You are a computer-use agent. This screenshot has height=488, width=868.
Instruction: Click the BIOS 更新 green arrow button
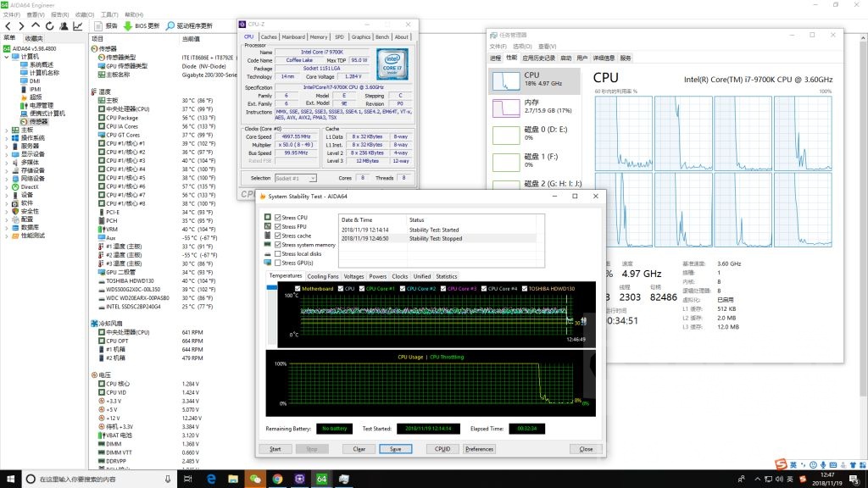click(x=142, y=26)
